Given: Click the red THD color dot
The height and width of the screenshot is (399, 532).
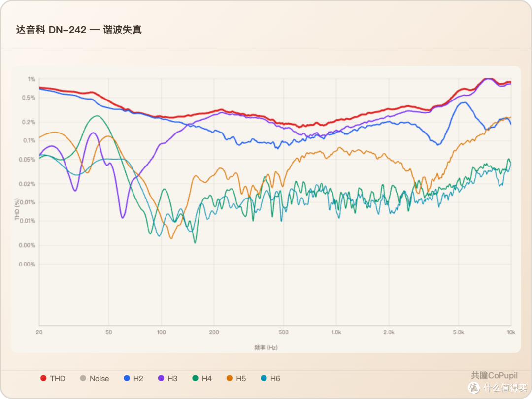Looking at the screenshot, I should pyautogui.click(x=43, y=378).
